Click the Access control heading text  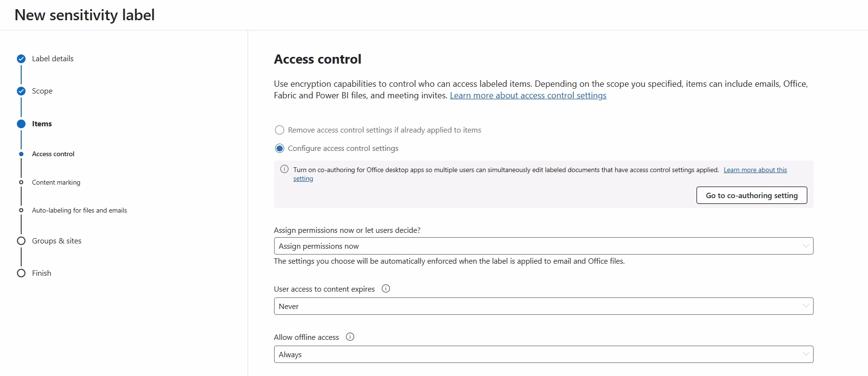[317, 59]
